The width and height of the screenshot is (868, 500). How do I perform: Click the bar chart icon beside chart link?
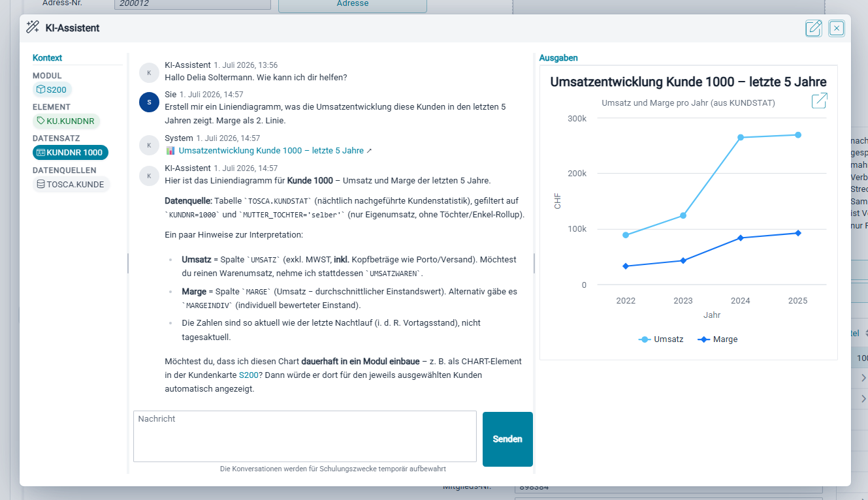(170, 150)
